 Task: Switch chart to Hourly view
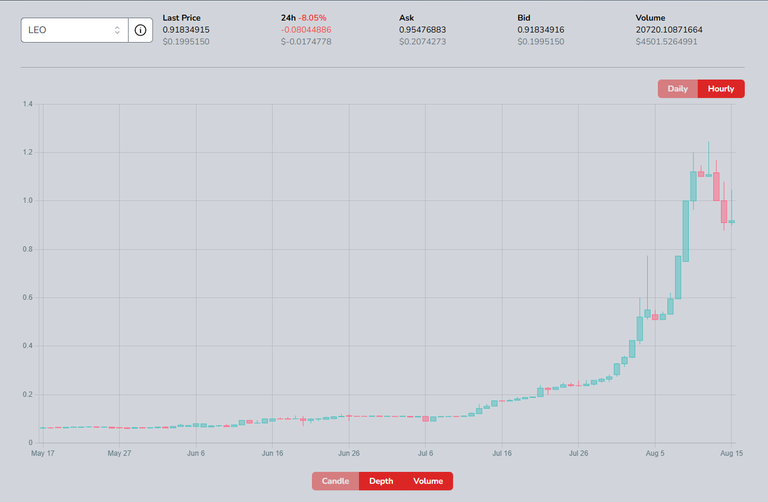click(721, 89)
